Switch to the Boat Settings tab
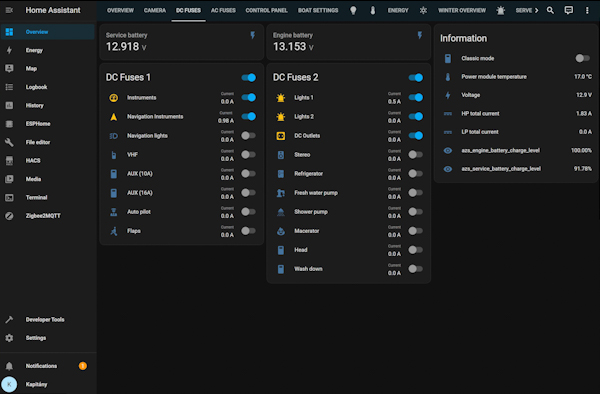Viewport: 600px width, 394px height. [x=318, y=10]
